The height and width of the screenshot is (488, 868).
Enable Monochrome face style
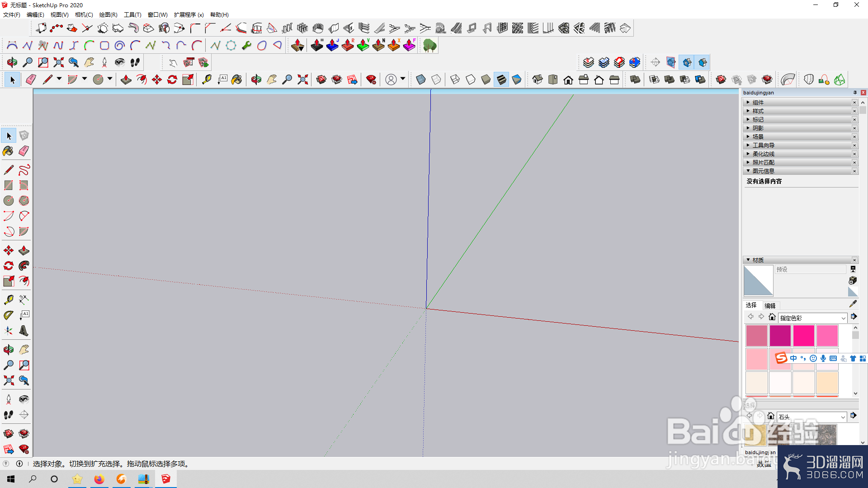click(517, 80)
